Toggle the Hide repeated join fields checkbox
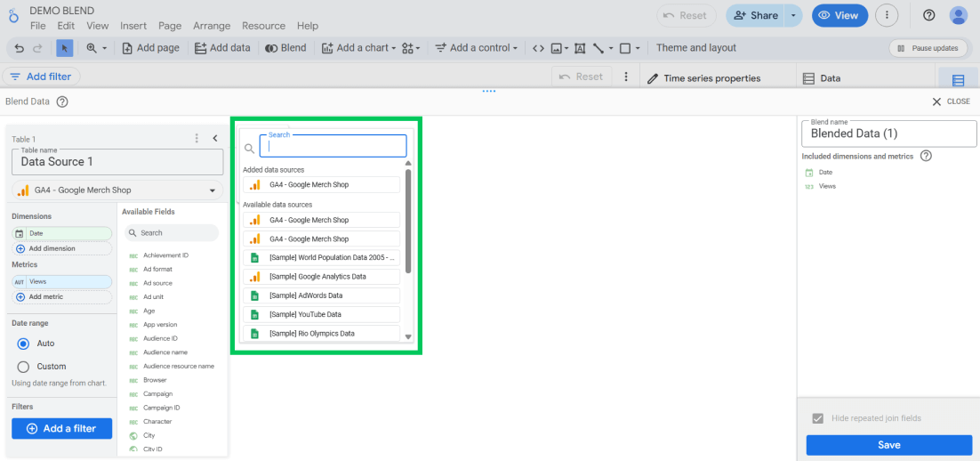Screen dimensions: 980x461 coord(817,418)
